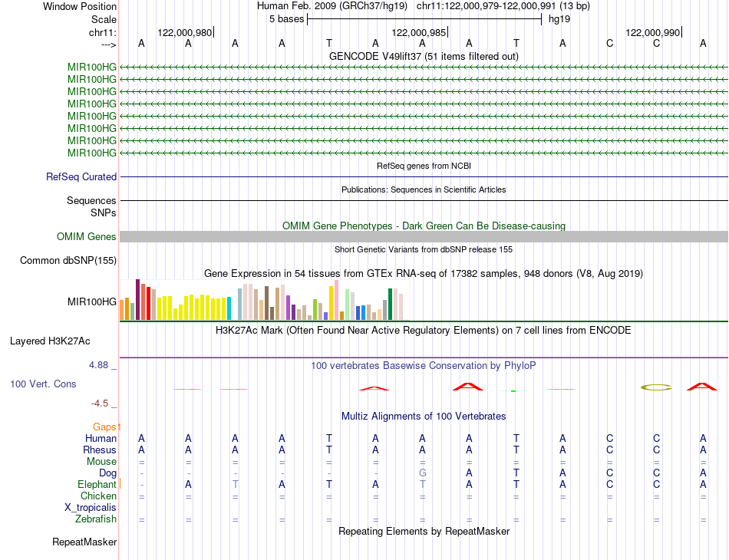Click the chr11:122,000,979-122,000,991 (13 bp) coordinates

pos(503,6)
